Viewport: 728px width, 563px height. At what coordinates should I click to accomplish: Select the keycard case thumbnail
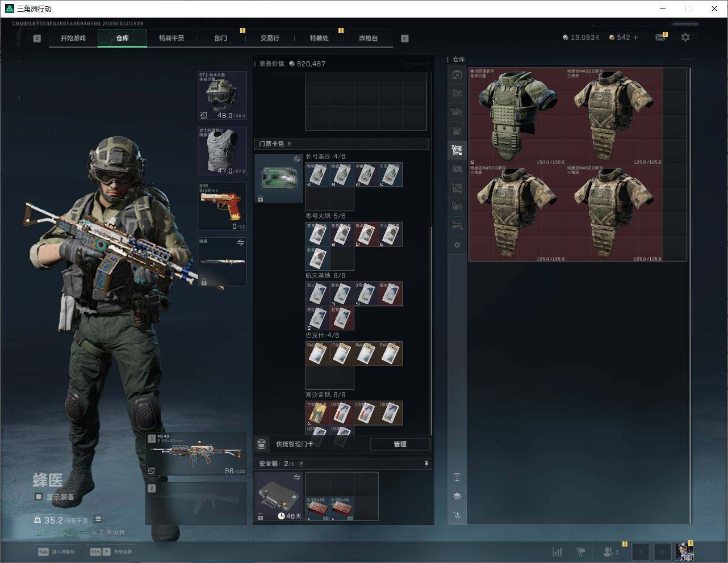[x=279, y=178]
